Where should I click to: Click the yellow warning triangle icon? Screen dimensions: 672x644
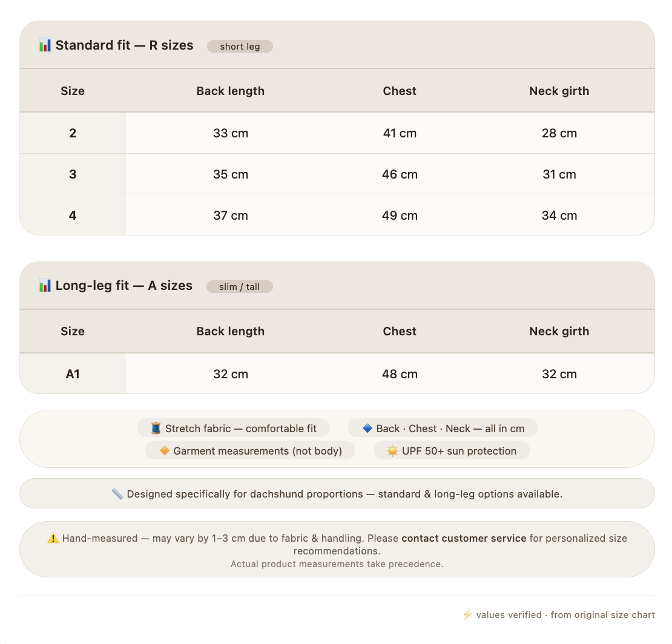coord(53,538)
